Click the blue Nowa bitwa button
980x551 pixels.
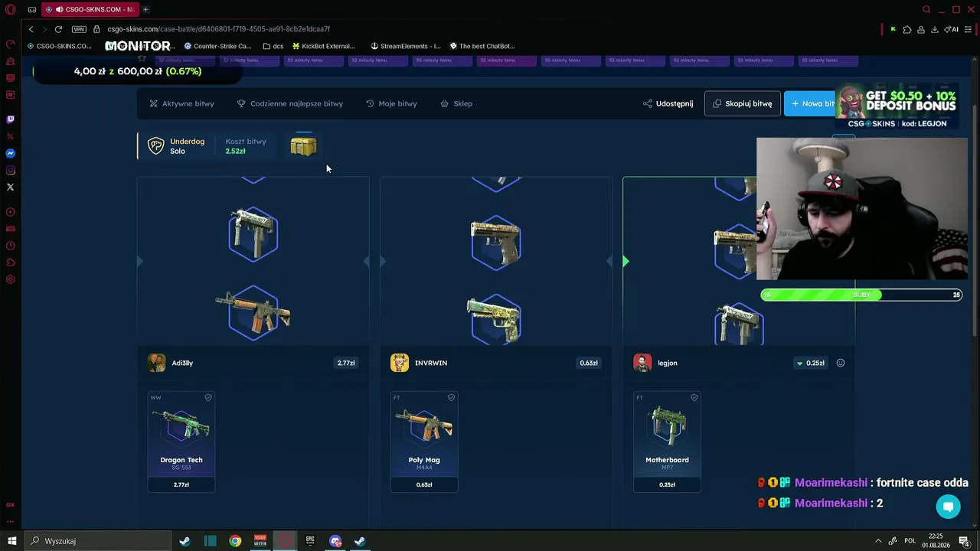810,103
